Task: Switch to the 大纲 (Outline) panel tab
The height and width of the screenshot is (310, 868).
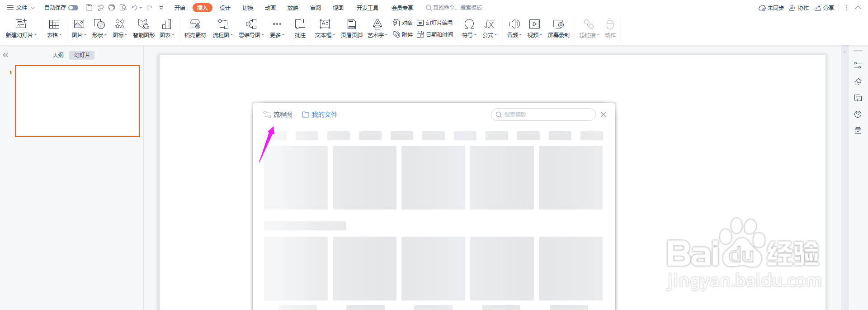Action: coord(58,55)
